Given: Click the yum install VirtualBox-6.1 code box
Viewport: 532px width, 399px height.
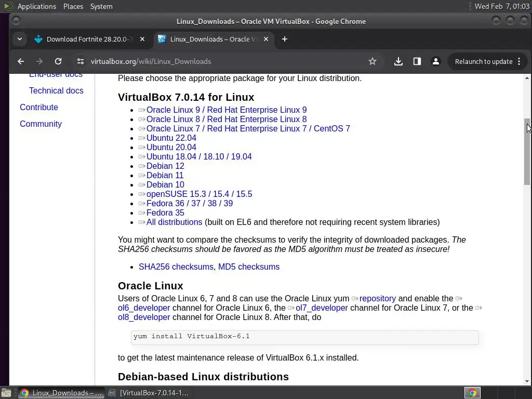Looking at the screenshot, I should [x=304, y=337].
